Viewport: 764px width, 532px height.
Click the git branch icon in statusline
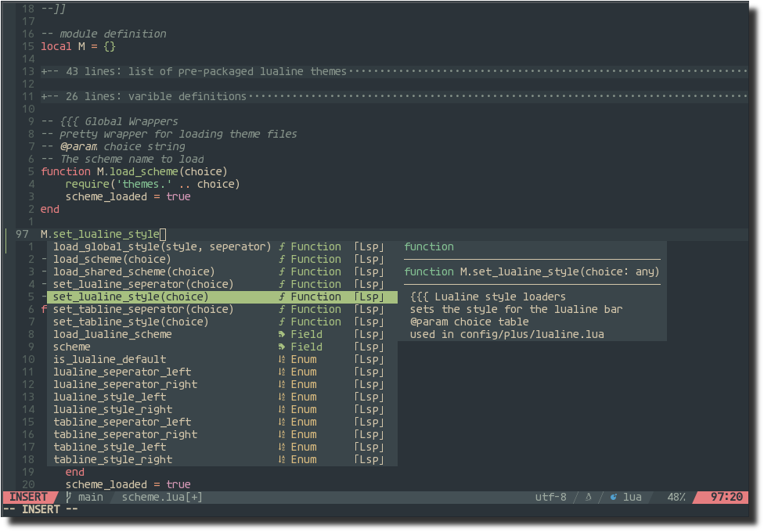(69, 497)
